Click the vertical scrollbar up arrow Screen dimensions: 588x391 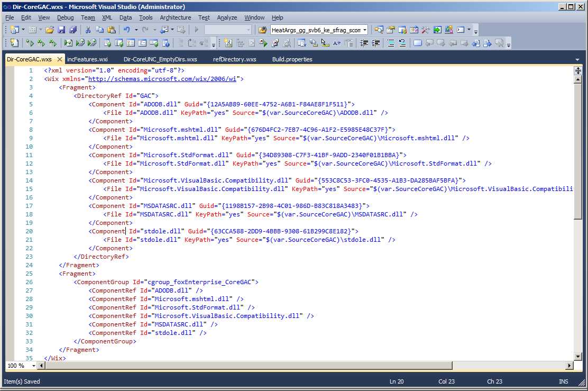tap(578, 79)
